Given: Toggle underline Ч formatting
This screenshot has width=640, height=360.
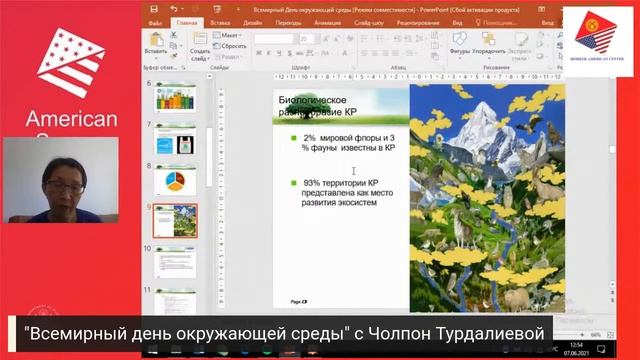Looking at the screenshot, I should (x=279, y=53).
